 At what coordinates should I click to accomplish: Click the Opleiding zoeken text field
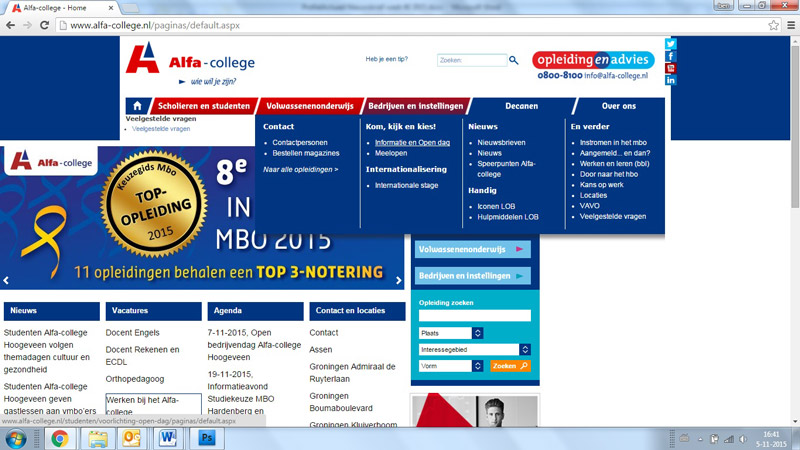click(474, 316)
